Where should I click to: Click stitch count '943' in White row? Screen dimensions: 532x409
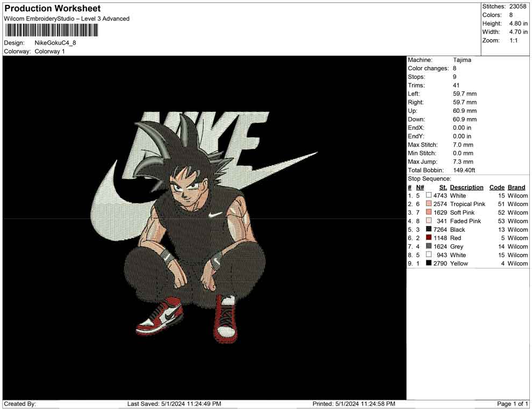(x=442, y=255)
